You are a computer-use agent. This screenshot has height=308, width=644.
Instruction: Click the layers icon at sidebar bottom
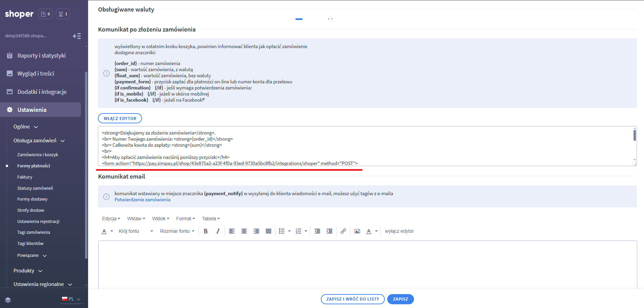point(8,300)
